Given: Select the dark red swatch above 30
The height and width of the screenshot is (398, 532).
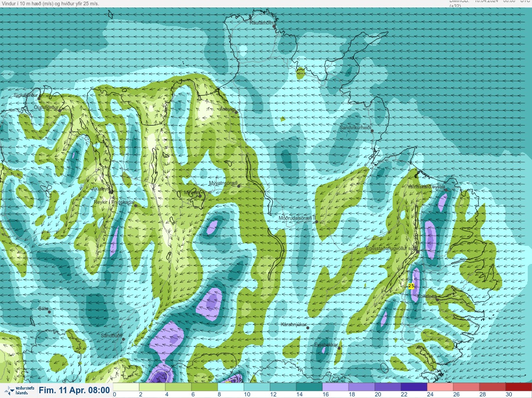Looking at the screenshot, I should [518, 387].
